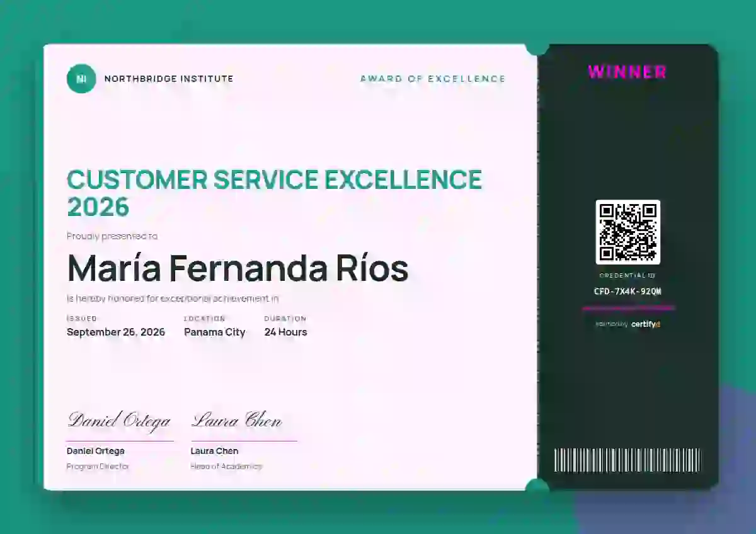The height and width of the screenshot is (534, 756).
Task: Click the credential code CFD-7X4K-92QM
Action: tap(627, 291)
